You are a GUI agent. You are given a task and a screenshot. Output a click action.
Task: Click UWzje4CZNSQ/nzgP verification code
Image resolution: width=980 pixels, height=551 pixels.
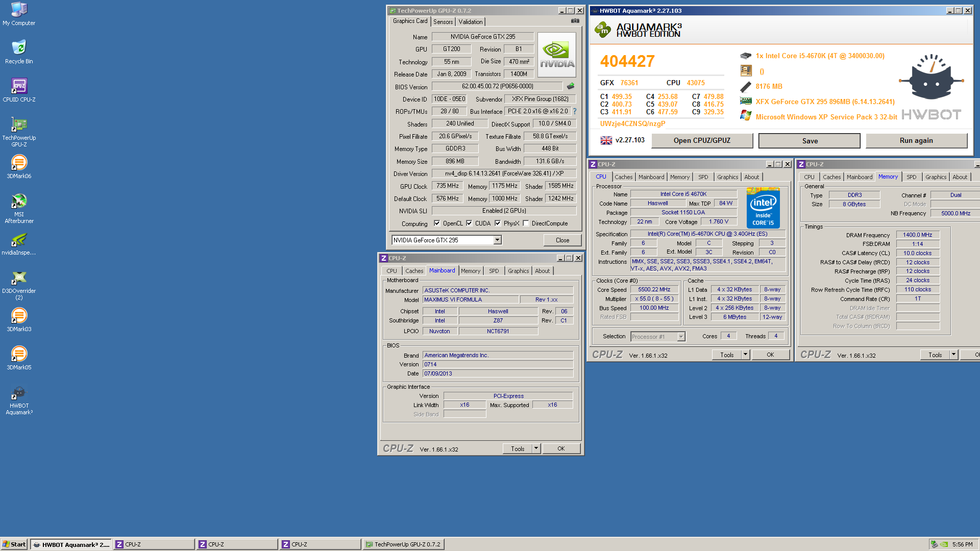[x=632, y=123]
